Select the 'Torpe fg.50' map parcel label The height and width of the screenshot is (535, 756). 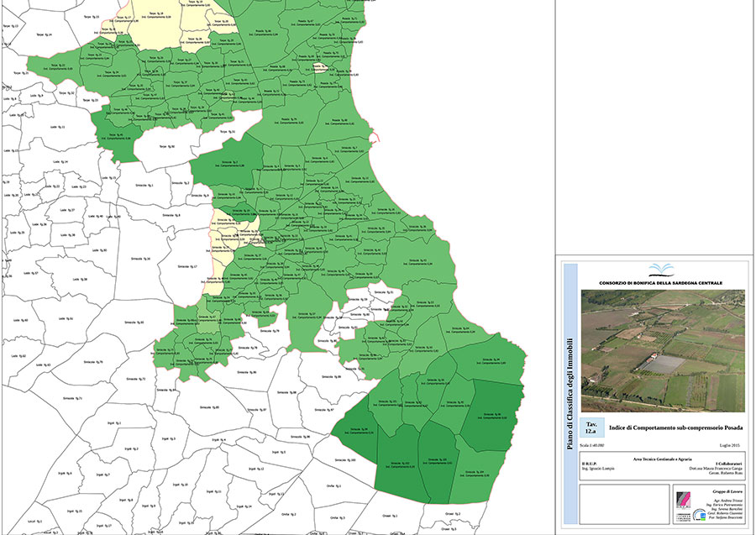[x=168, y=146]
